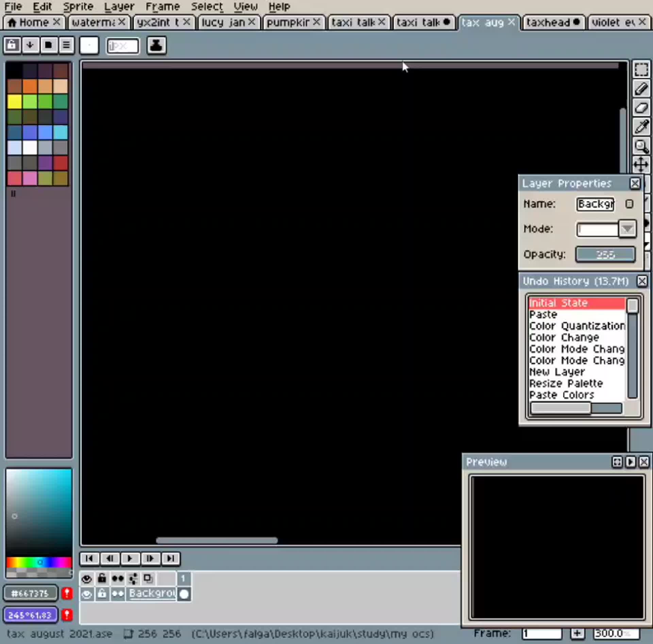Go to last frame

(170, 558)
